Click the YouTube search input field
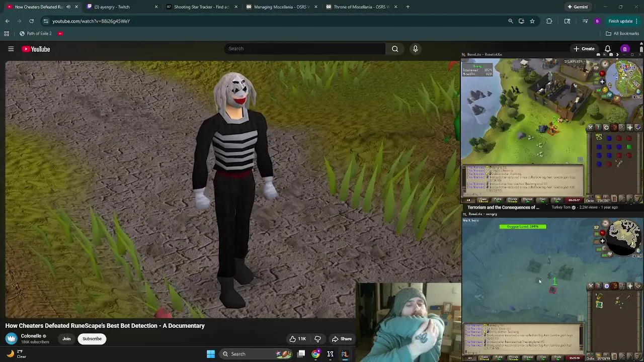 pyautogui.click(x=305, y=49)
